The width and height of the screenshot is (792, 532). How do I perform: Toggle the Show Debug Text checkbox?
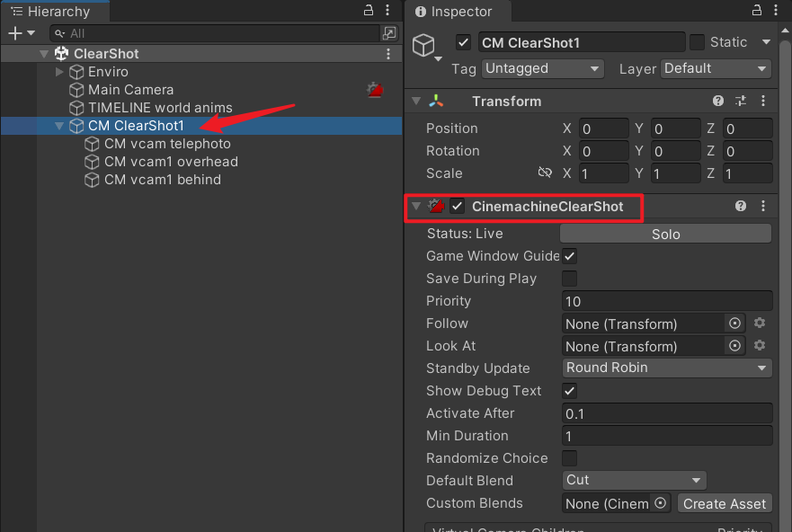(x=569, y=391)
